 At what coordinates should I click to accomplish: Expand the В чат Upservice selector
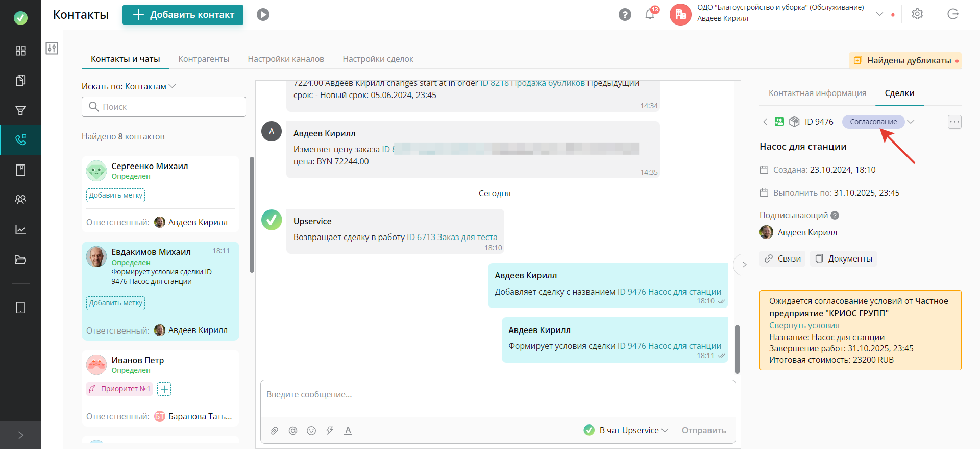pos(626,430)
